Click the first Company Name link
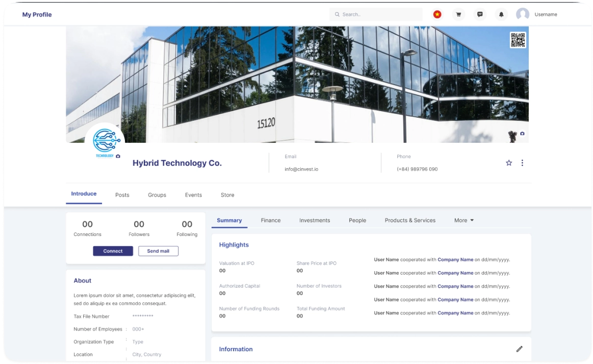 coord(455,259)
